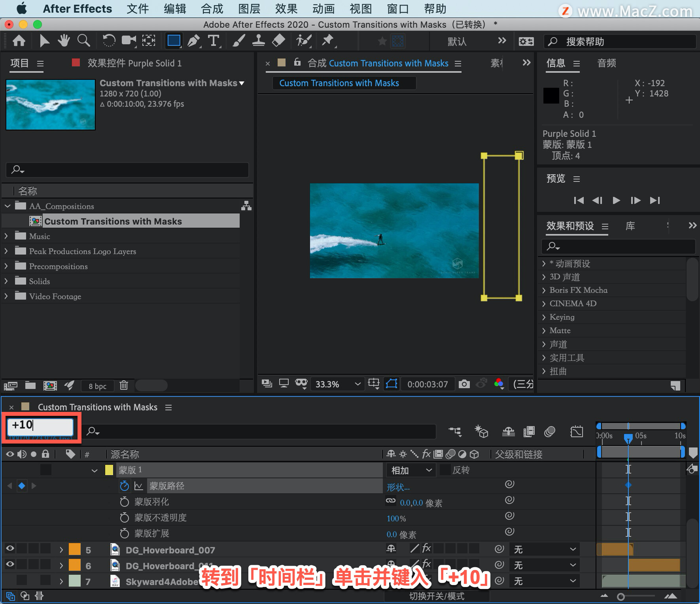Collapse the AA_Compositions folder
Viewport: 700px width, 604px height.
coord(7,206)
